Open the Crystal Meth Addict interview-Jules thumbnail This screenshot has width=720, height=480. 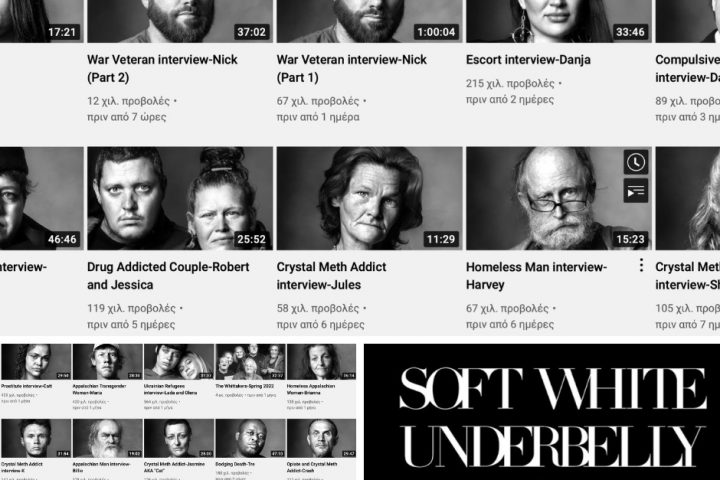click(x=369, y=198)
